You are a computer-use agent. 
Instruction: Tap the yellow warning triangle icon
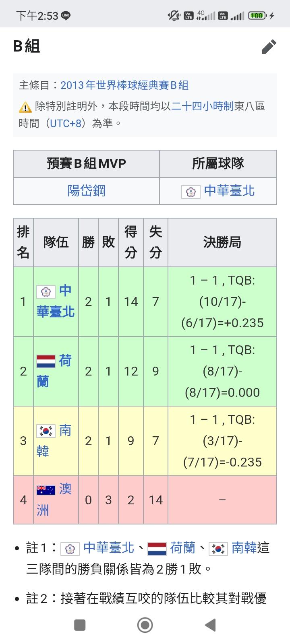pos(25,107)
